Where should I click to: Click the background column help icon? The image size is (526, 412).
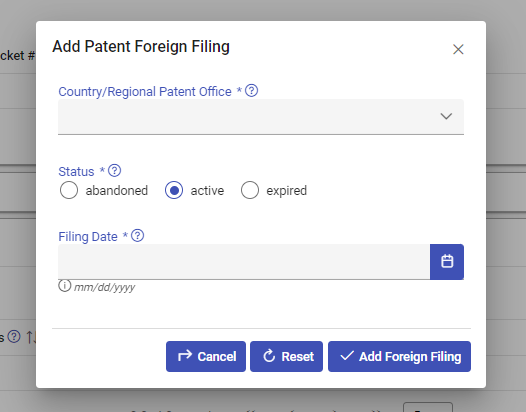tap(14, 337)
